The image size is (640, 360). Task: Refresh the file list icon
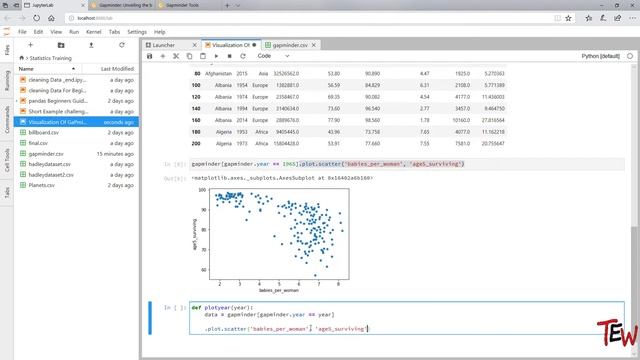(122, 45)
